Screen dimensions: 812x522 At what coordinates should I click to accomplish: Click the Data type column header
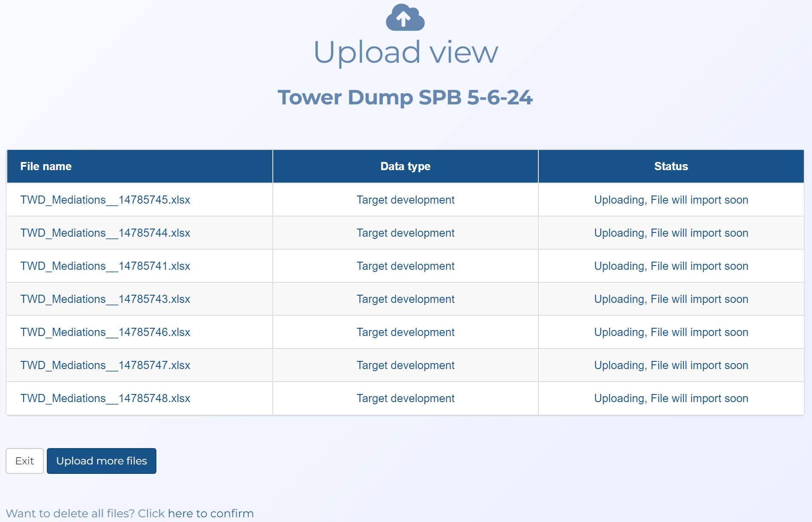[405, 166]
